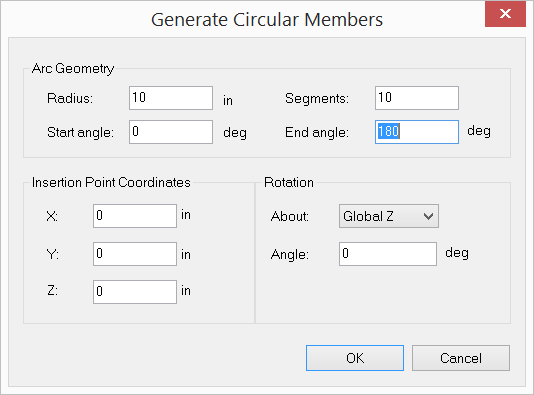Click the Insertion Point Coordinates group label
The height and width of the screenshot is (395, 534).
111,182
